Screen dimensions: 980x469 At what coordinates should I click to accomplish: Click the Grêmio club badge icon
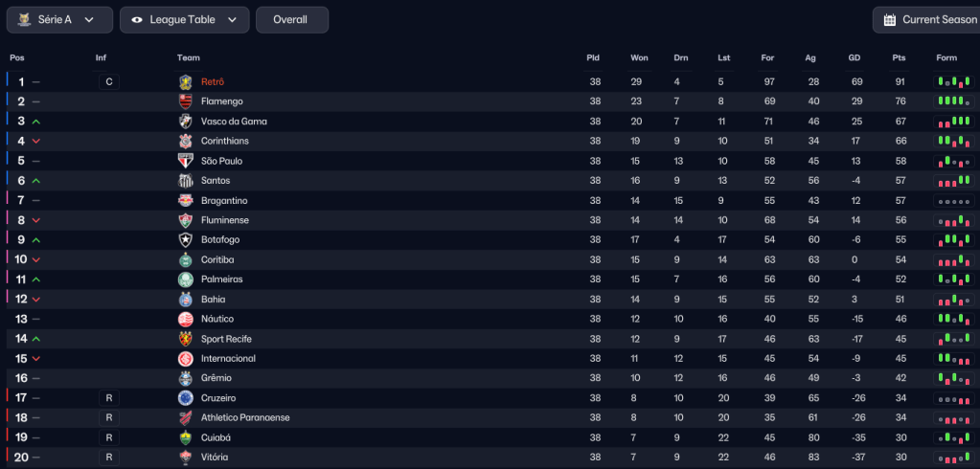tap(186, 378)
